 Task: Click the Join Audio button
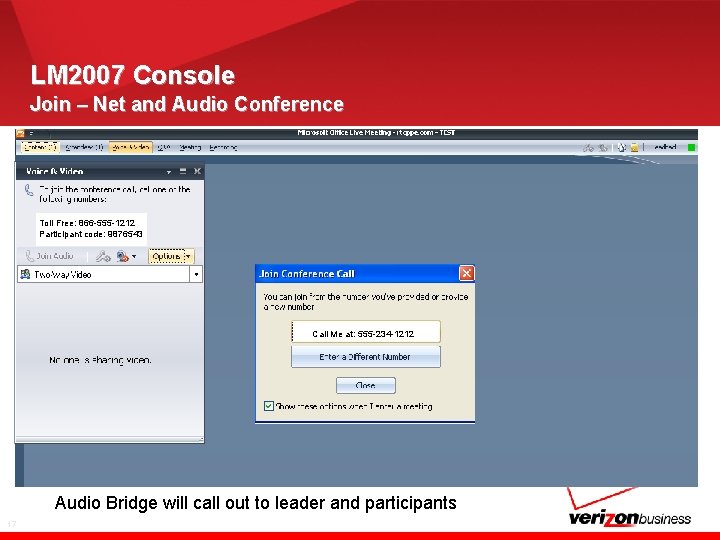[50, 256]
